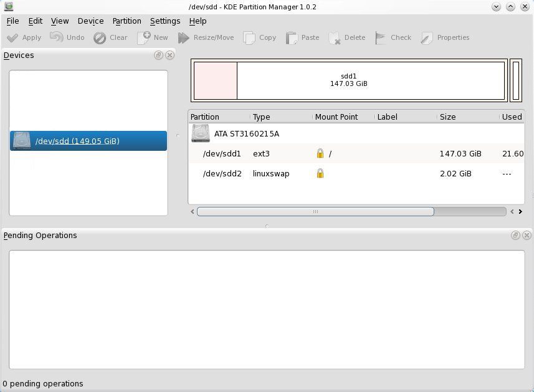The width and height of the screenshot is (534, 392).
Task: Click the Check partition flag icon
Action: pyautogui.click(x=381, y=38)
